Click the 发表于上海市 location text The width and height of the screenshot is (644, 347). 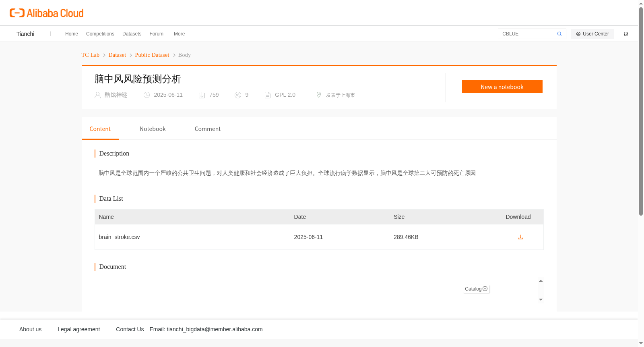pos(341,95)
